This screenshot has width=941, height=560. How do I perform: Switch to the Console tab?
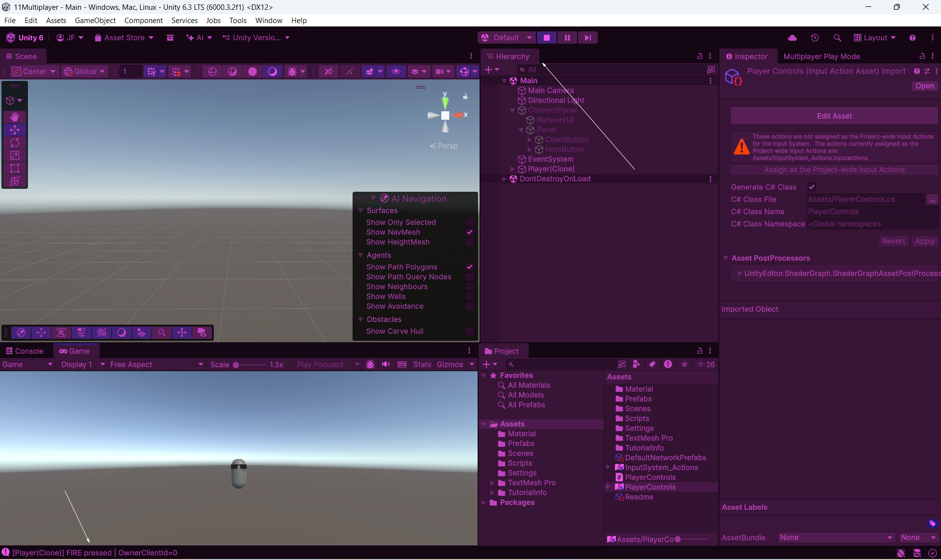(25, 351)
